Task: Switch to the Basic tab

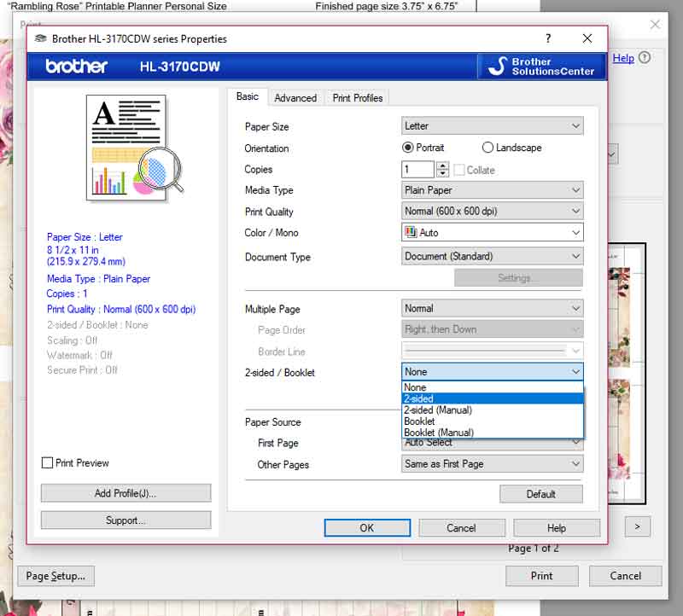Action: 248,96
